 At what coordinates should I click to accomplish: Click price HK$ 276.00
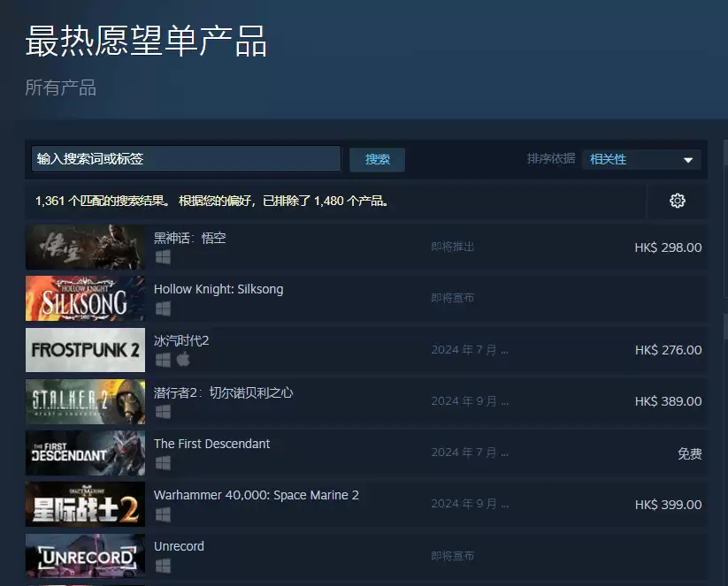pyautogui.click(x=668, y=350)
